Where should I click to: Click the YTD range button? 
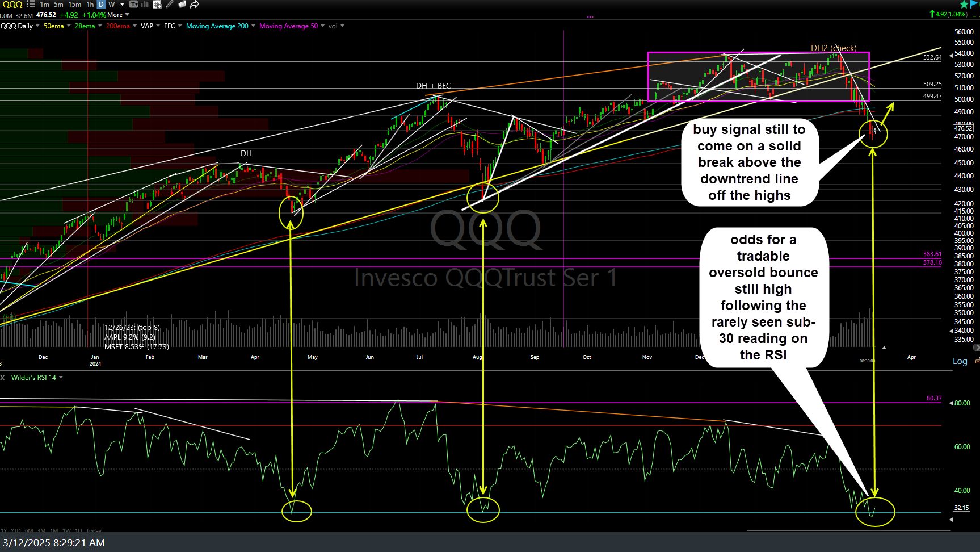(15, 531)
